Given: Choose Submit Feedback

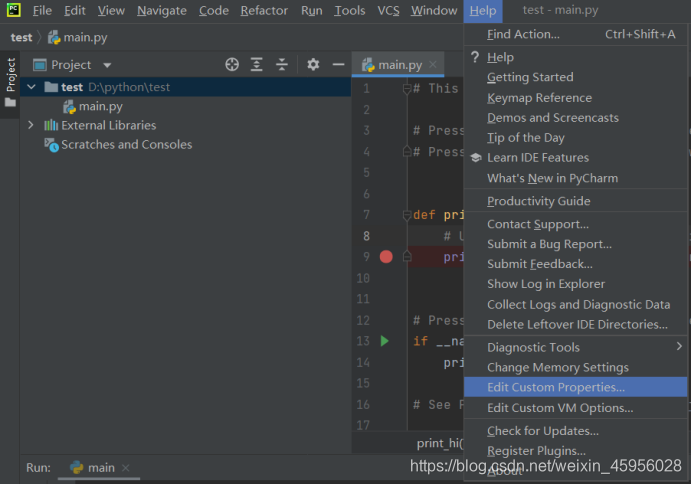Looking at the screenshot, I should coord(576,264).
